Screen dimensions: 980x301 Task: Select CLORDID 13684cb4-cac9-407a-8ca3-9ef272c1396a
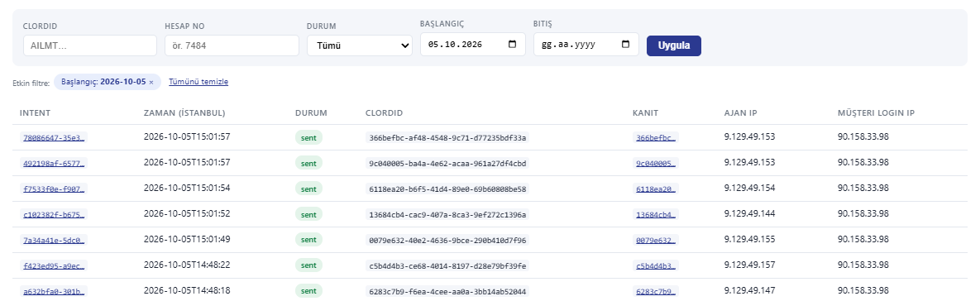coord(447,215)
